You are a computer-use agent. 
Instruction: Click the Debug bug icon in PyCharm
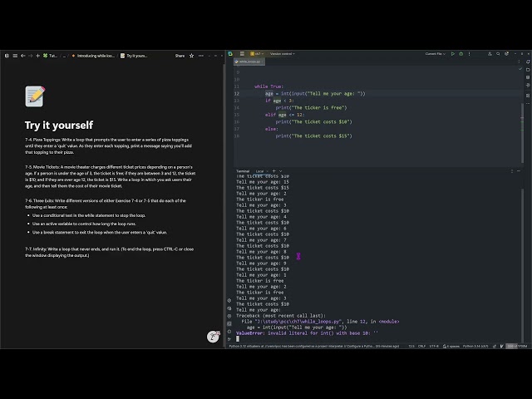(461, 53)
